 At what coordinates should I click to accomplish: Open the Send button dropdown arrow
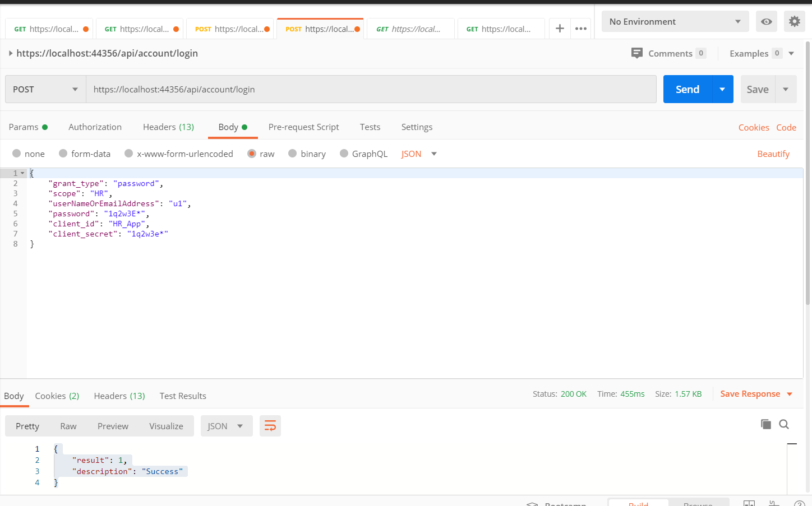[722, 90]
